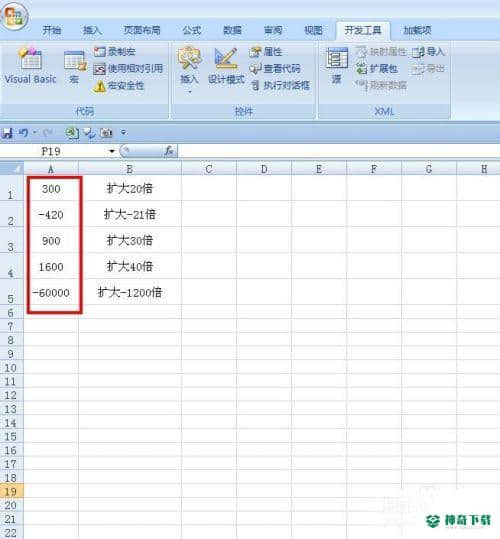Image resolution: width=500 pixels, height=539 pixels.
Task: Switch to the 页面布局 (Page Layout) tab
Action: coord(142,30)
